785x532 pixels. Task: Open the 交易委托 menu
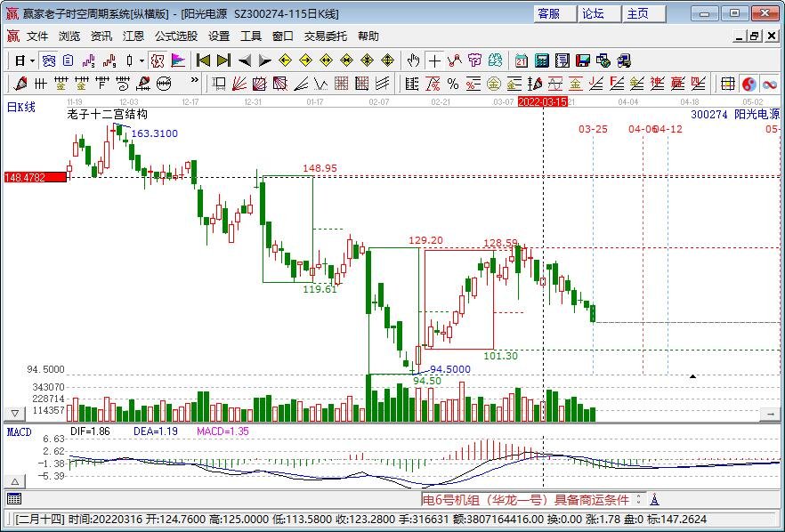click(326, 36)
